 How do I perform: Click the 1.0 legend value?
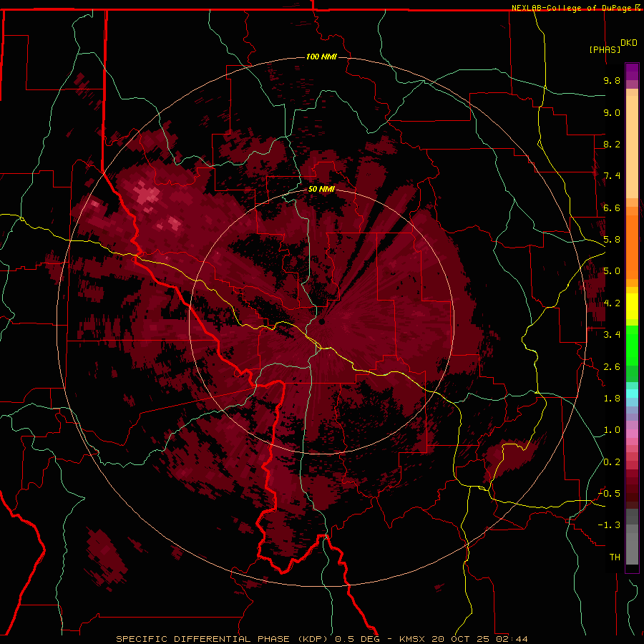coord(612,431)
